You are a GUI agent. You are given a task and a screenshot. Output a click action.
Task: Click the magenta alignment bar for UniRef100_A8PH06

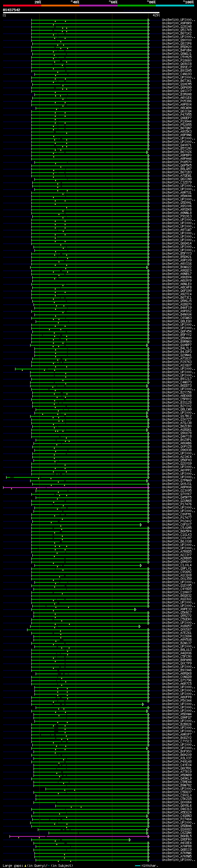pyautogui.click(x=76, y=487)
